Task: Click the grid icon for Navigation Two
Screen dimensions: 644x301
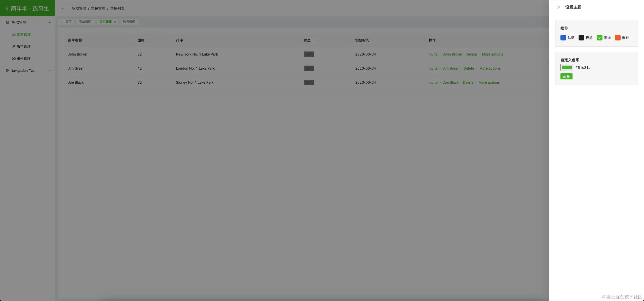Action: (x=8, y=71)
